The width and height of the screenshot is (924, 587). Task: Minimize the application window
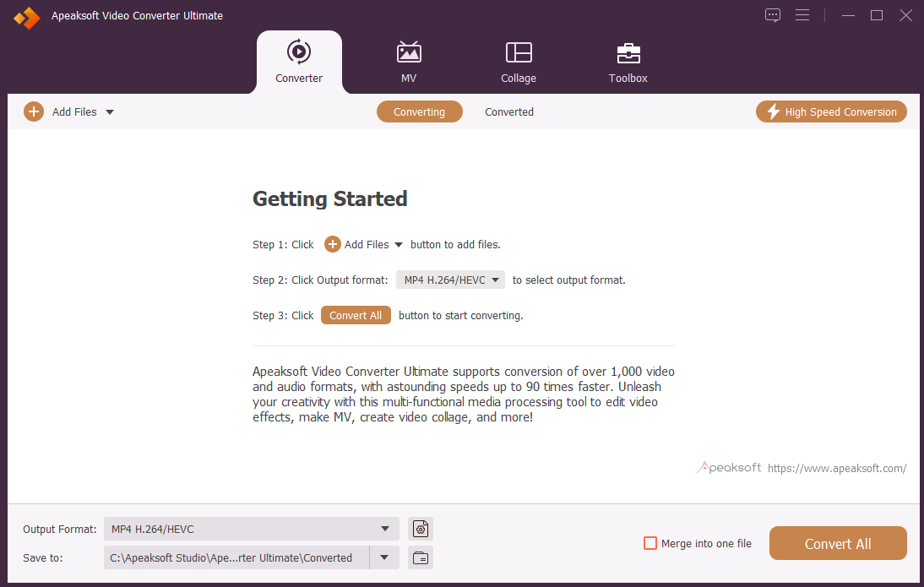pos(848,15)
